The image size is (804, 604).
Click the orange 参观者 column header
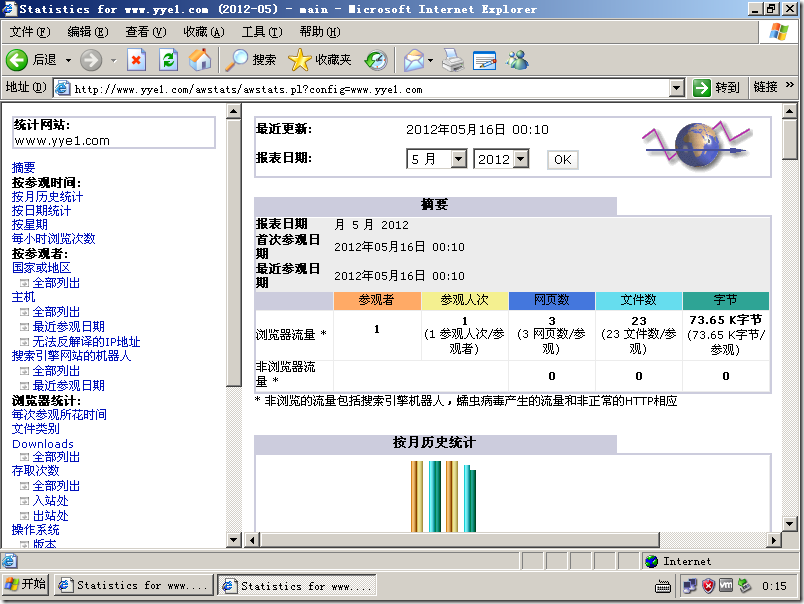(377, 300)
